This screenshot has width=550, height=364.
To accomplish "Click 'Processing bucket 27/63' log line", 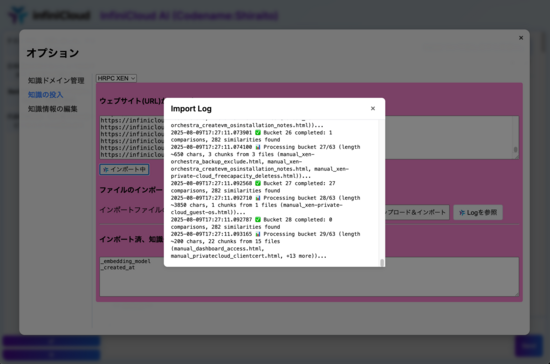I will (x=266, y=161).
